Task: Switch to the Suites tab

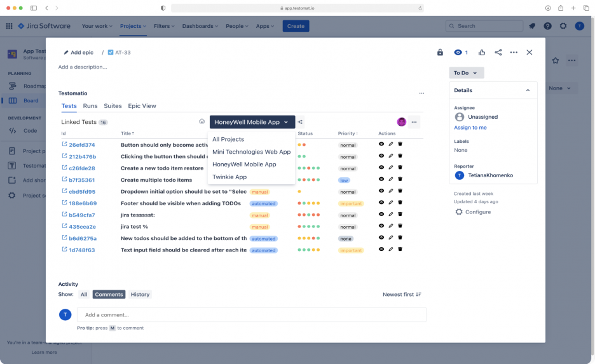Action: point(113,106)
